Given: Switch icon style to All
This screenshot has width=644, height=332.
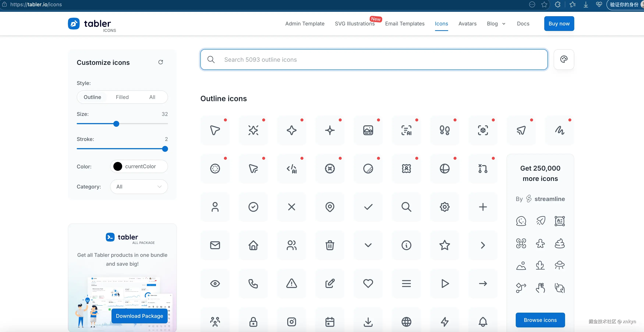Looking at the screenshot, I should point(152,97).
